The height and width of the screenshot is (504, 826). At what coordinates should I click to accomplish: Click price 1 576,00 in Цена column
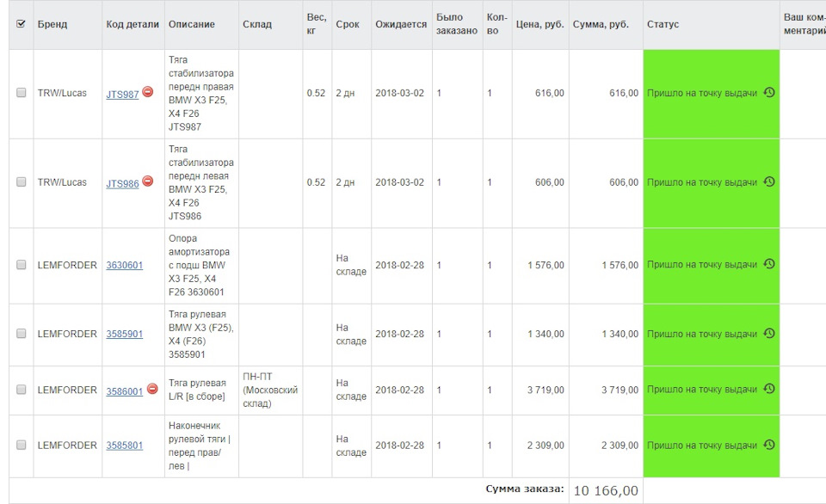click(x=546, y=265)
